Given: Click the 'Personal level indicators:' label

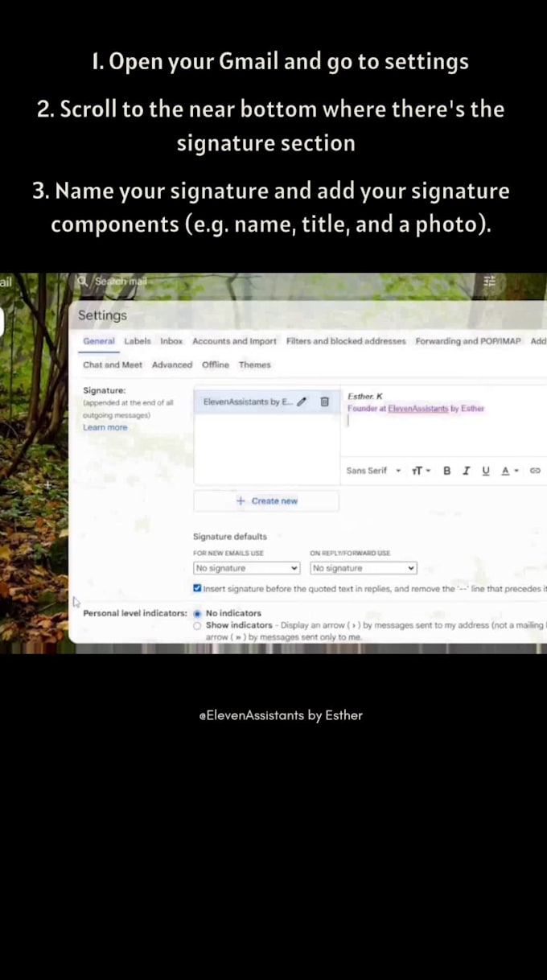Looking at the screenshot, I should point(135,613).
